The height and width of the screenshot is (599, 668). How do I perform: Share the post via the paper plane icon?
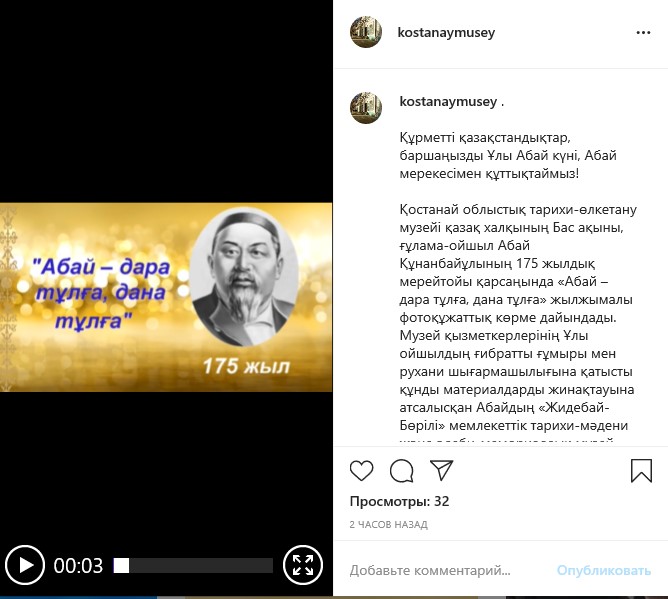[x=441, y=470]
